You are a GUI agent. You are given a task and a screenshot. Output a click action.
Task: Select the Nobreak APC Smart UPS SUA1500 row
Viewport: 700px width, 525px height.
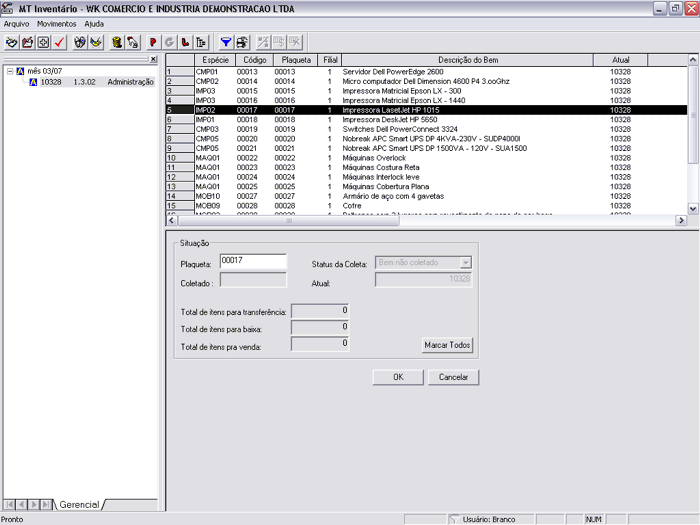pos(420,148)
